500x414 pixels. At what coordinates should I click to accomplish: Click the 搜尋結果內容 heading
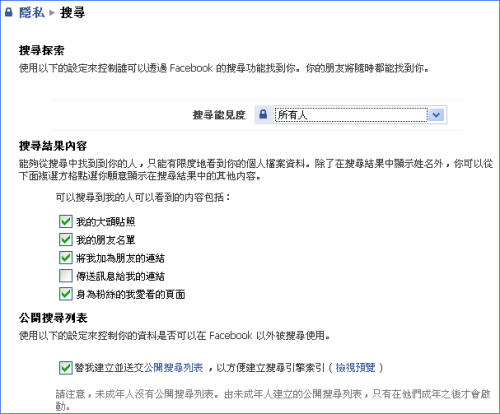pos(53,146)
